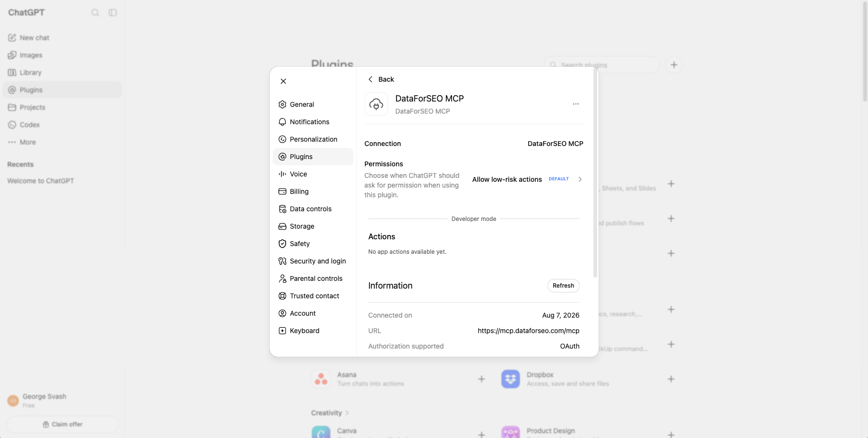The height and width of the screenshot is (438, 868).
Task: Go Back to the plugins list
Action: click(381, 79)
